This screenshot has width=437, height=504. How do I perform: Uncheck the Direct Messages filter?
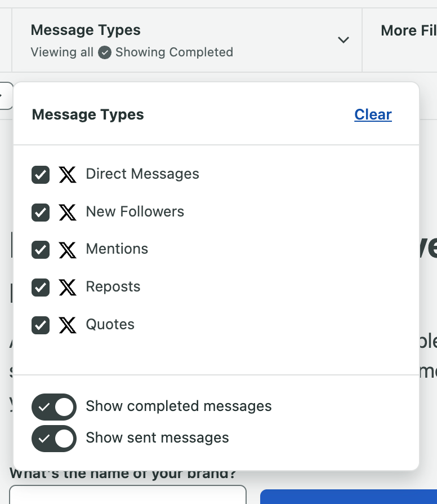click(40, 175)
